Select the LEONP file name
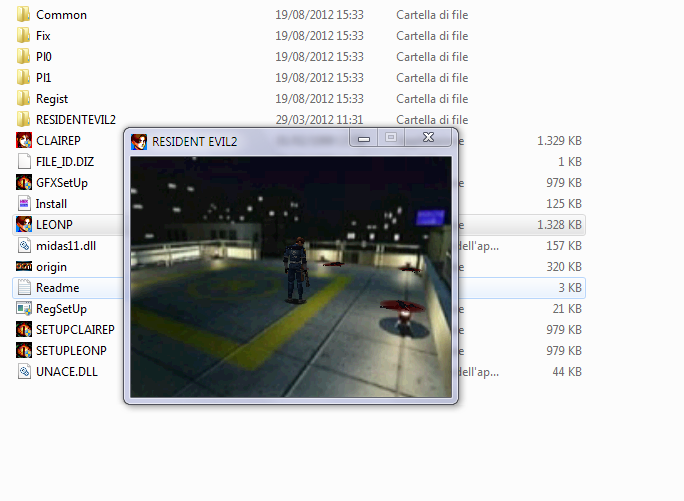684x501 pixels. pyautogui.click(x=55, y=225)
